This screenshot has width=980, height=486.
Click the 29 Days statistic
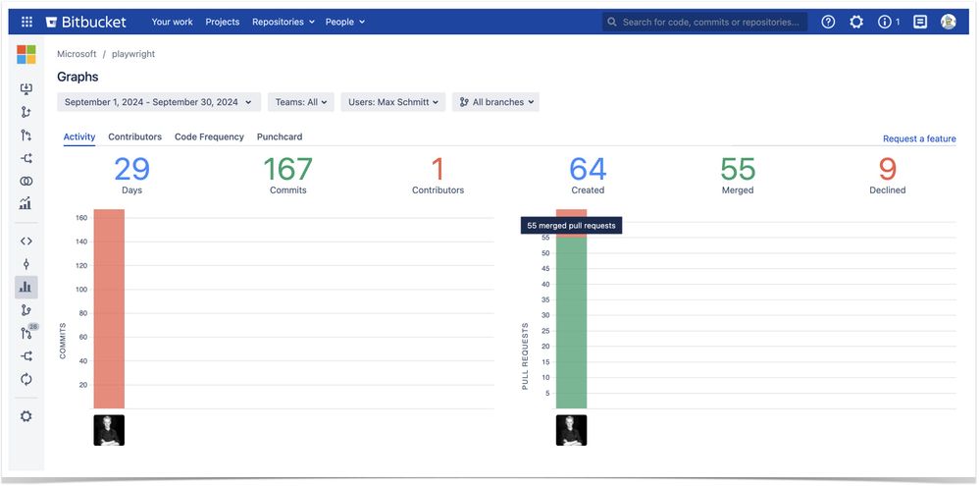tap(131, 175)
